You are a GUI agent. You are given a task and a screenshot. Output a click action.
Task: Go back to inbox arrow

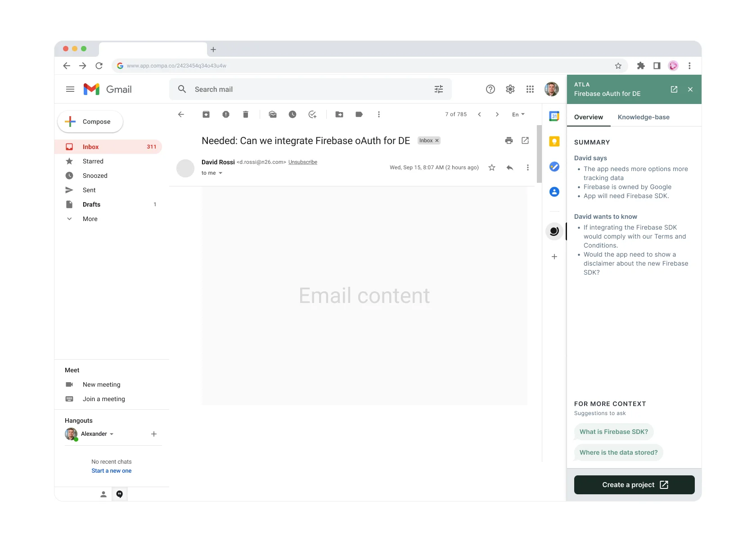181,114
